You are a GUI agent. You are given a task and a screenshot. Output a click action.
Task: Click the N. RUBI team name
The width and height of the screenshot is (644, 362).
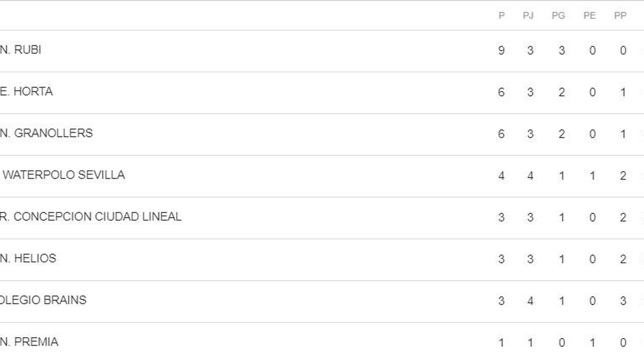tap(21, 50)
